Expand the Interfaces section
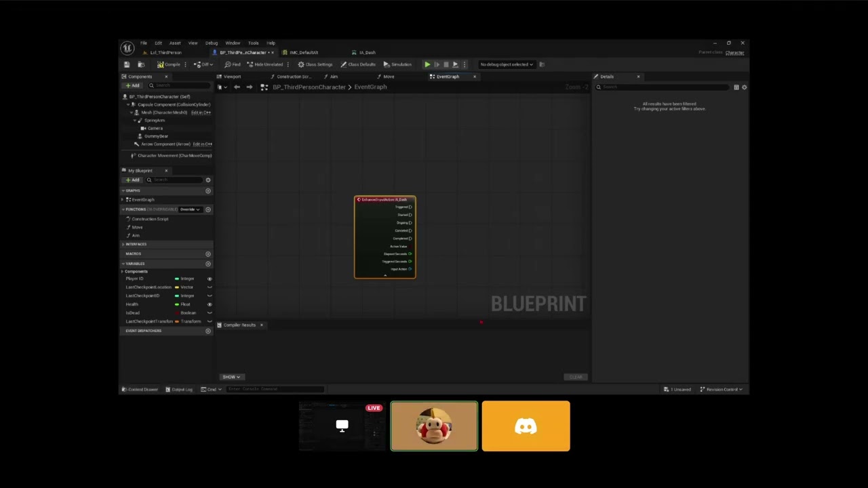The height and width of the screenshot is (488, 868). click(x=123, y=244)
